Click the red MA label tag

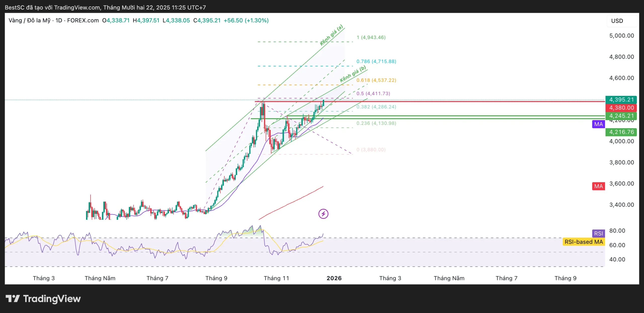(x=598, y=186)
